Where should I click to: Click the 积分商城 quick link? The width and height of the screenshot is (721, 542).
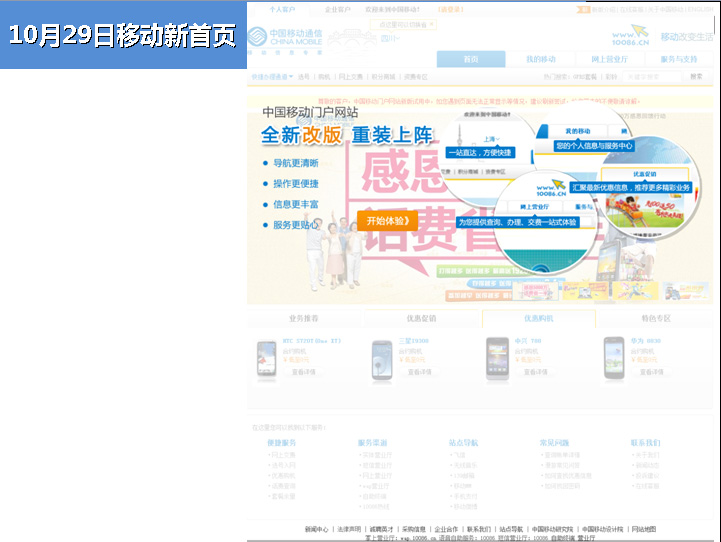click(x=383, y=77)
